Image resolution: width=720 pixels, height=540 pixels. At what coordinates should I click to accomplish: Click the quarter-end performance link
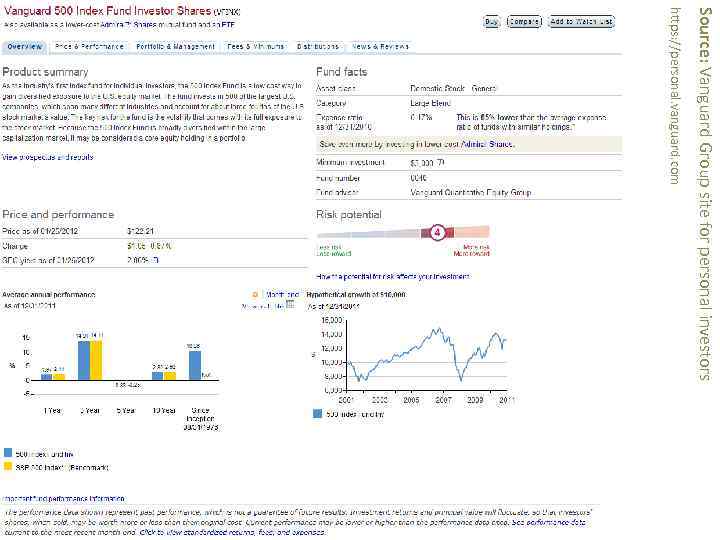pyautogui.click(x=263, y=306)
